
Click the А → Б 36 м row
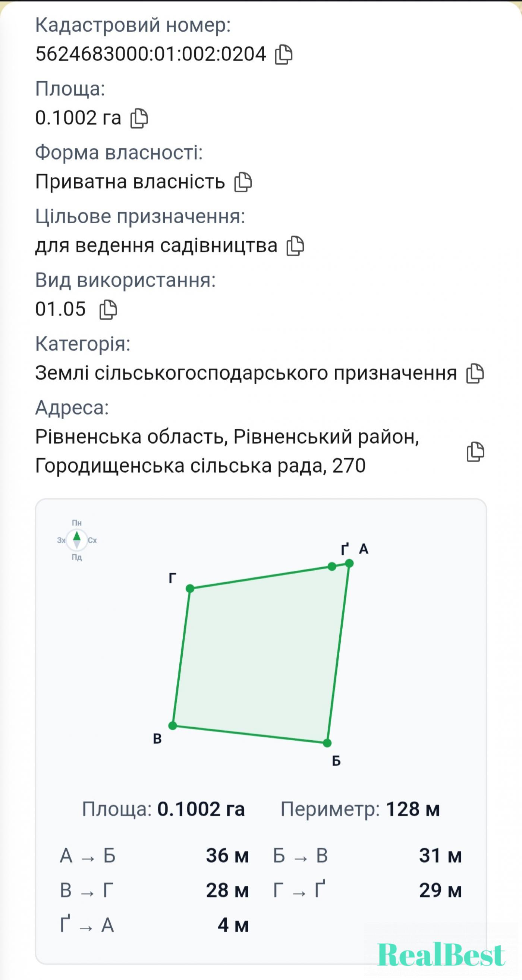tap(154, 855)
